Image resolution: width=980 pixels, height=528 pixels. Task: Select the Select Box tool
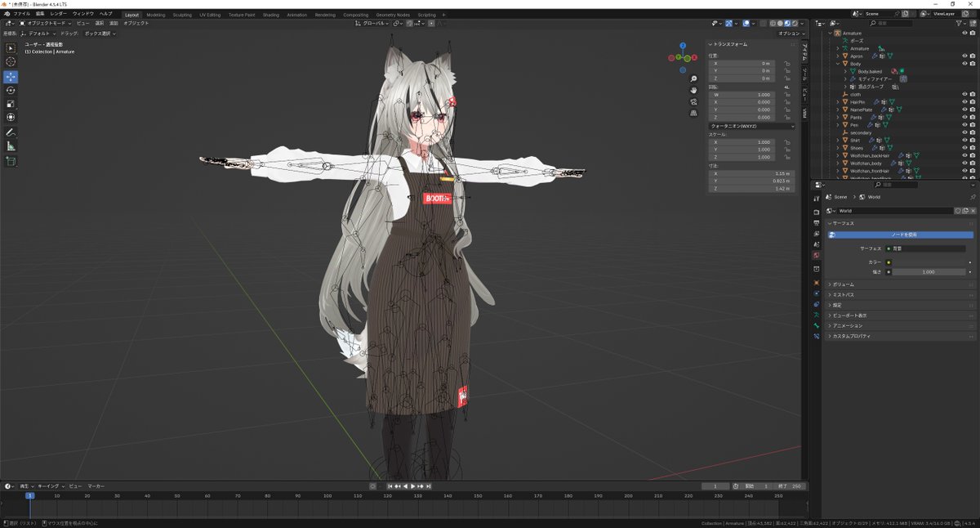[11, 48]
